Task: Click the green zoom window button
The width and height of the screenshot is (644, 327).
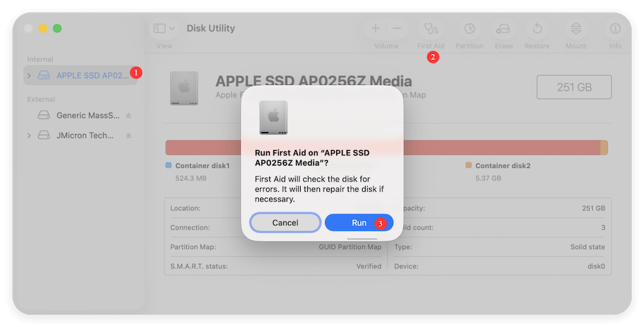Action: click(57, 28)
